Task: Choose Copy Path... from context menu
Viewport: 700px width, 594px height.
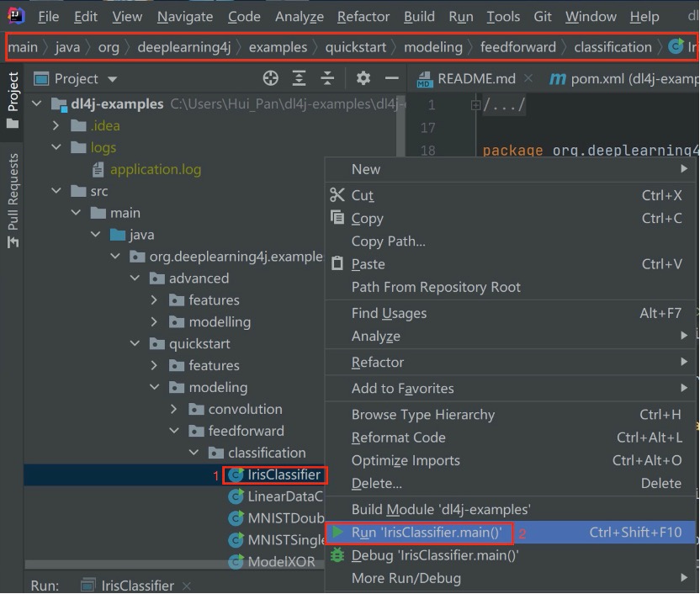Action: coord(510,241)
